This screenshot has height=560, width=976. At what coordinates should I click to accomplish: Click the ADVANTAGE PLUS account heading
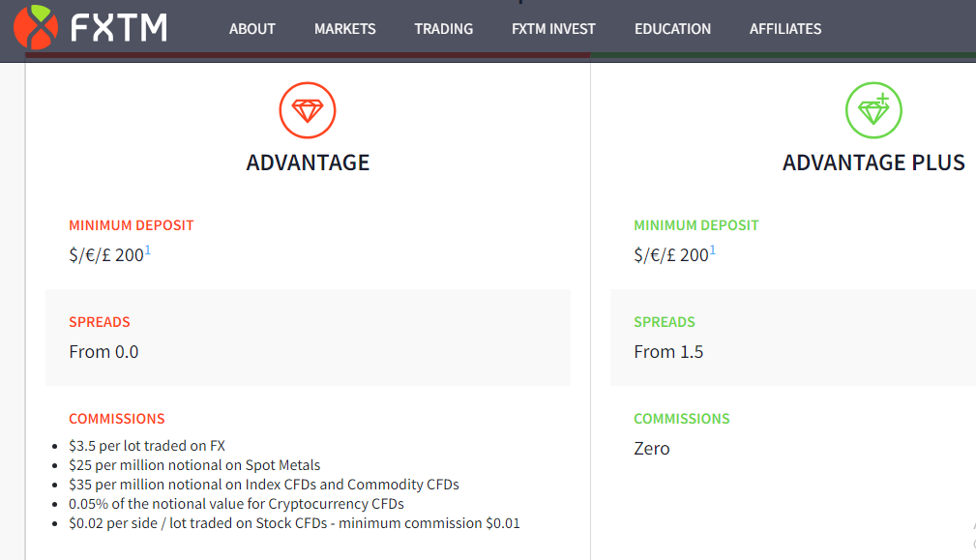pos(873,162)
